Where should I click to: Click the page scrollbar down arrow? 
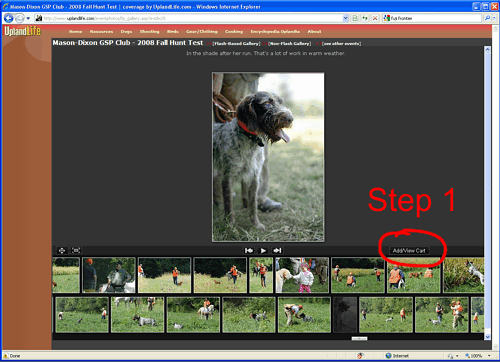pyautogui.click(x=487, y=337)
